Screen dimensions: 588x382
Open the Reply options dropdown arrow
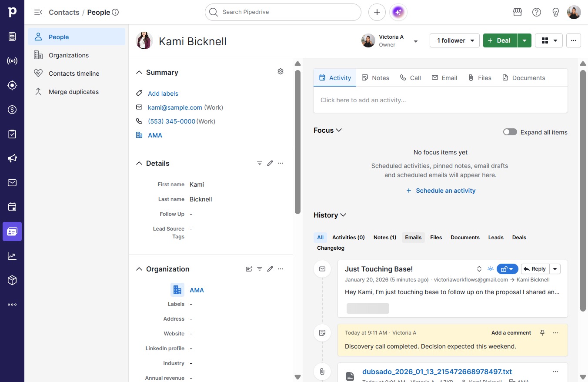[x=555, y=269]
